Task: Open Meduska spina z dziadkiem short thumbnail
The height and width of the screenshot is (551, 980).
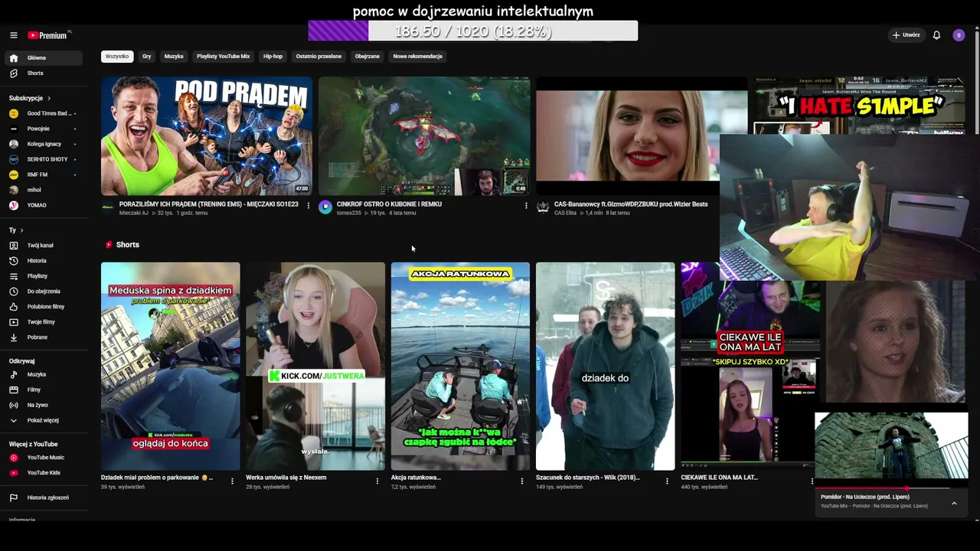Action: [170, 367]
